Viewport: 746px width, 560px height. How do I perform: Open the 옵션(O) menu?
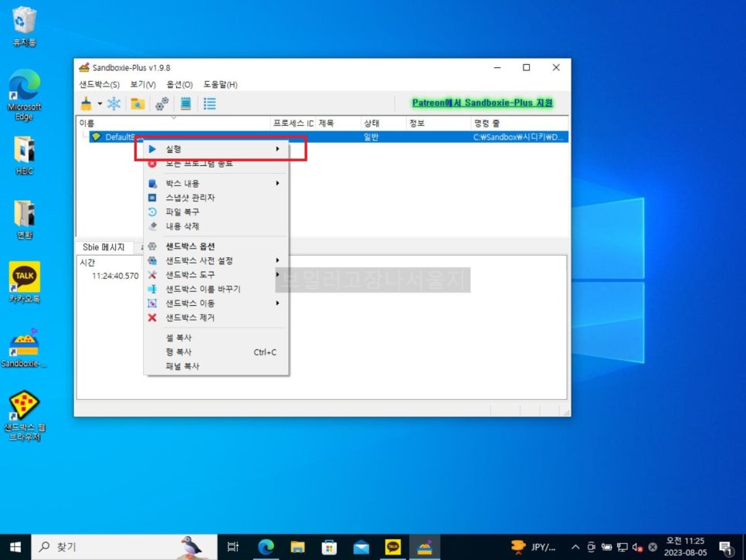point(179,84)
